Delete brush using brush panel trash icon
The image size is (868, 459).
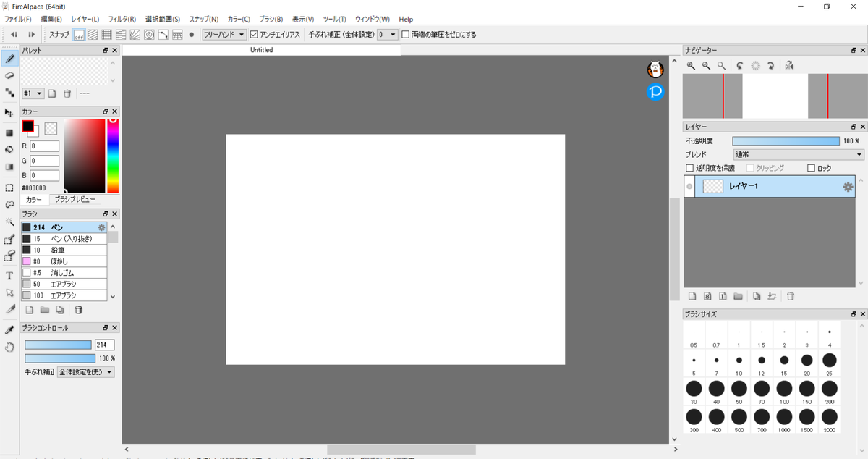79,310
